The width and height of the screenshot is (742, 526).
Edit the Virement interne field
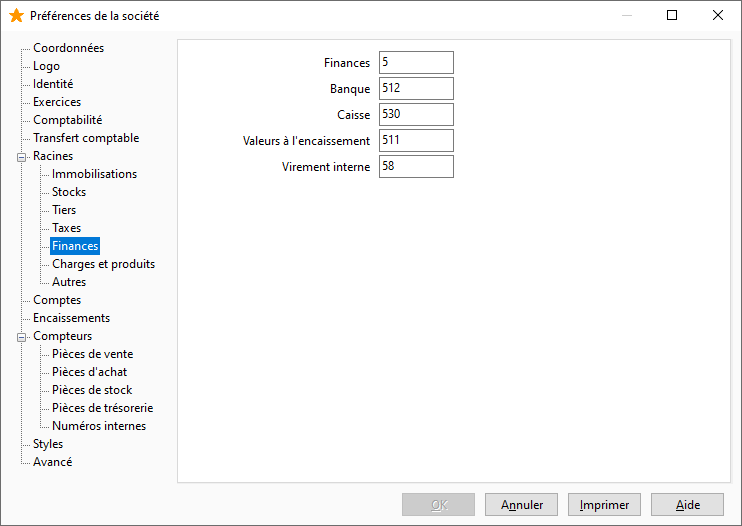point(416,167)
